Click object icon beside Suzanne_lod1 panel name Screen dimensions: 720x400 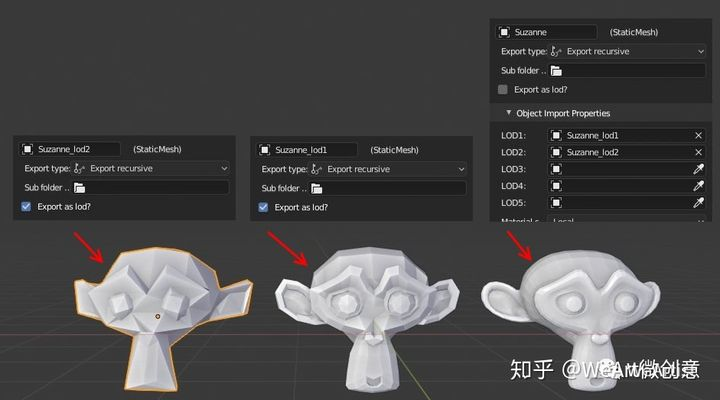pyautogui.click(x=264, y=150)
